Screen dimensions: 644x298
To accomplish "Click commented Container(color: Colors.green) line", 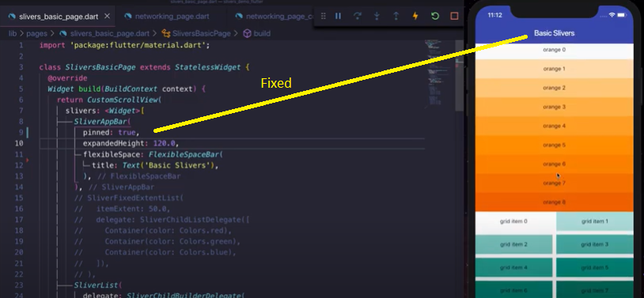I will click(157, 241).
